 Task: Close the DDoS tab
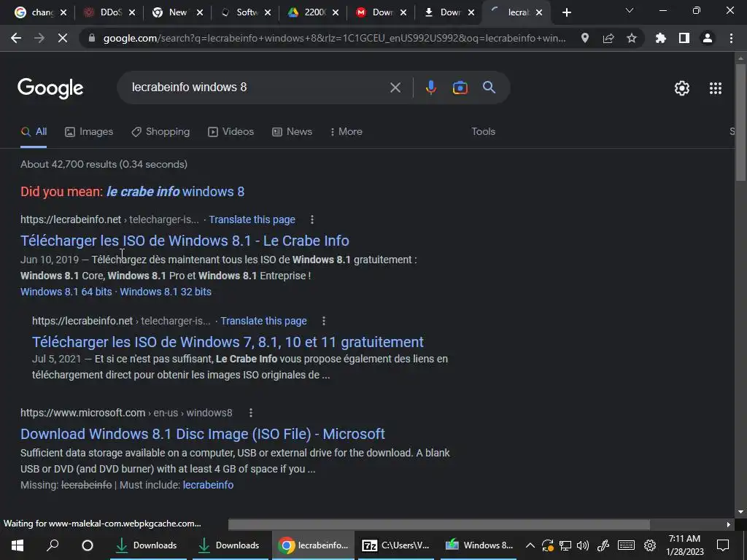pyautogui.click(x=132, y=12)
